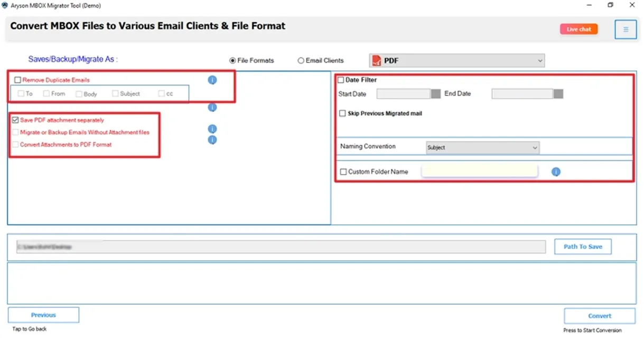Open Start Date calendar picker
644x343 pixels.
pos(436,94)
